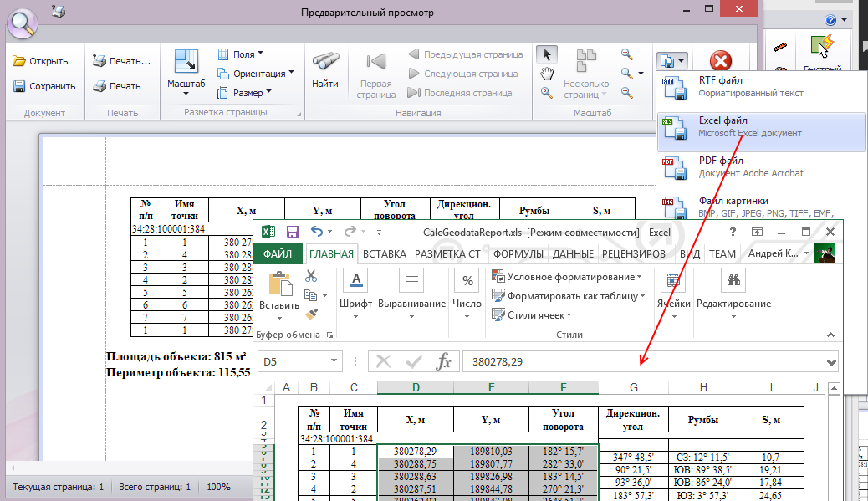Click the Excel formula bar value
The image size is (868, 501).
click(497, 361)
